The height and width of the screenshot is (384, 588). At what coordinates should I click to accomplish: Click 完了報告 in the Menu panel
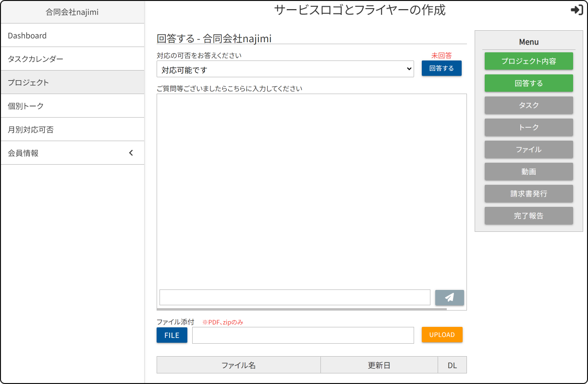[x=528, y=216]
